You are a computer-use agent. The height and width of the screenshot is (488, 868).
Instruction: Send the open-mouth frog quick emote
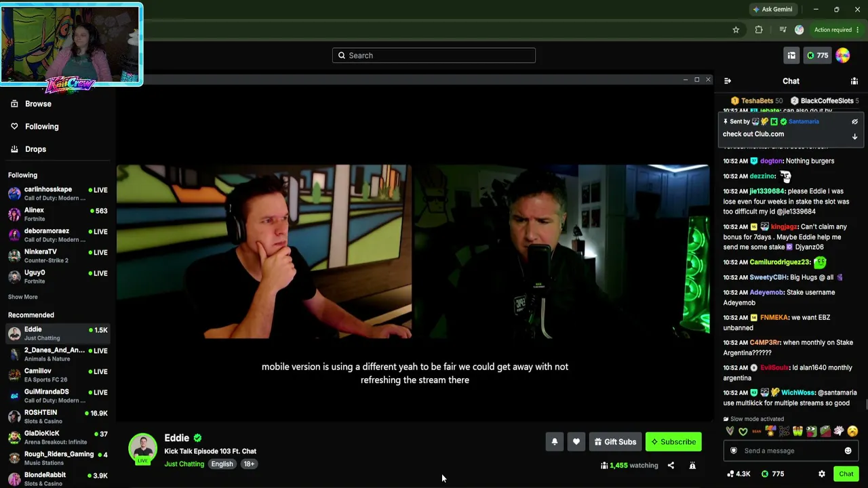[x=811, y=431]
